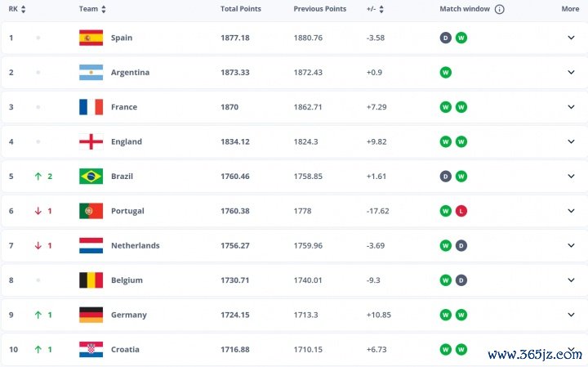
Task: Expand the Belgium row details
Action: pos(571,280)
